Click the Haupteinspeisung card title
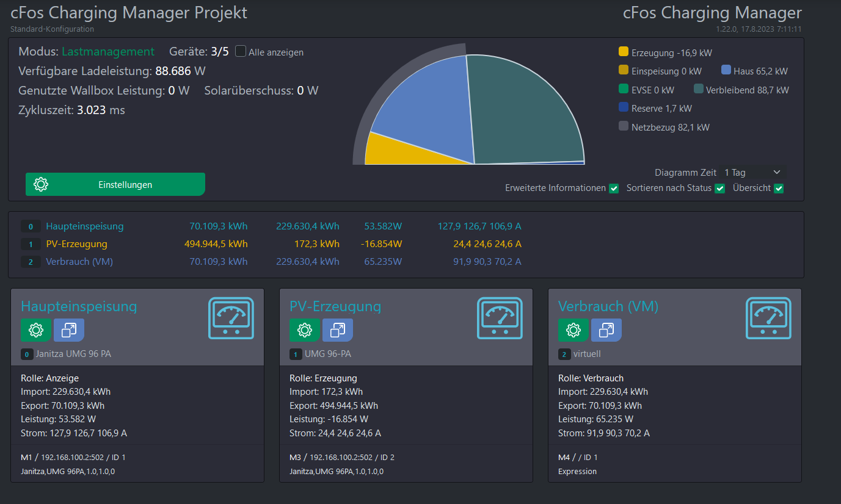Viewport: 841px width, 504px height. click(79, 306)
